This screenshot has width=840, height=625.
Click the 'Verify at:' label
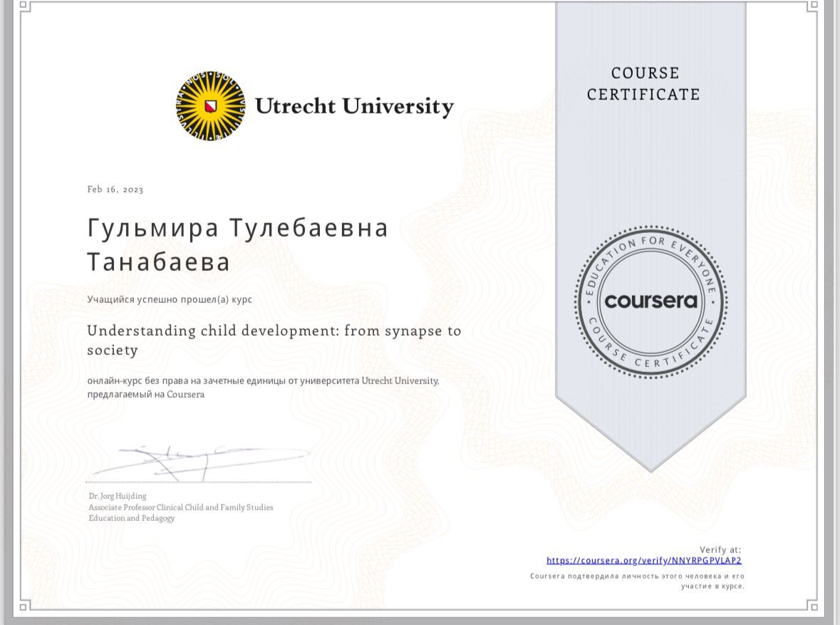[x=720, y=549]
